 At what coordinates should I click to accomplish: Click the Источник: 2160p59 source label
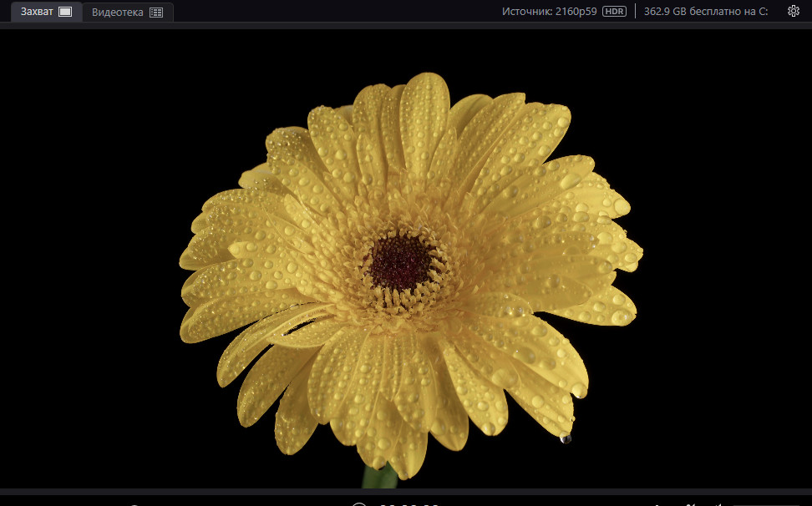click(549, 12)
